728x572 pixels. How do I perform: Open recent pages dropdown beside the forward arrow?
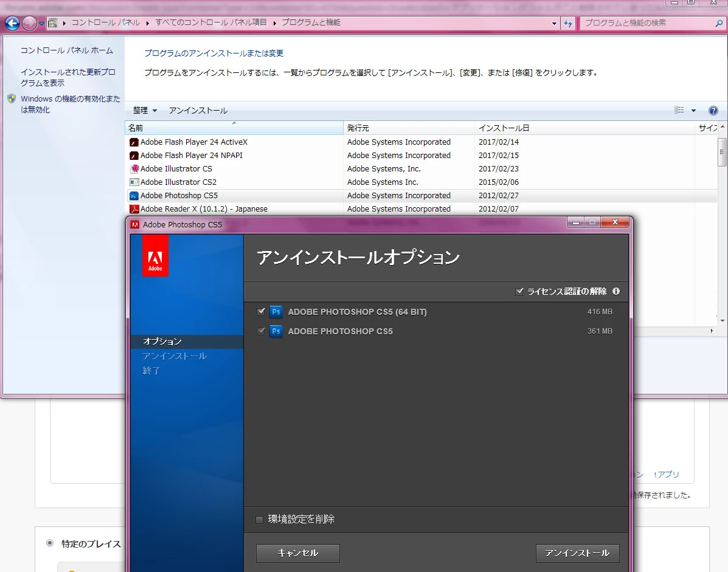coord(41,23)
